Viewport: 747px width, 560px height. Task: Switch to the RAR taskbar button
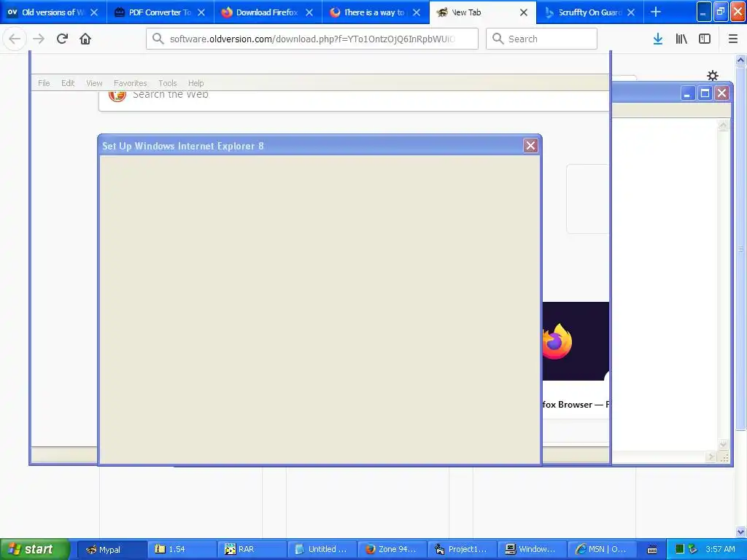click(x=252, y=549)
